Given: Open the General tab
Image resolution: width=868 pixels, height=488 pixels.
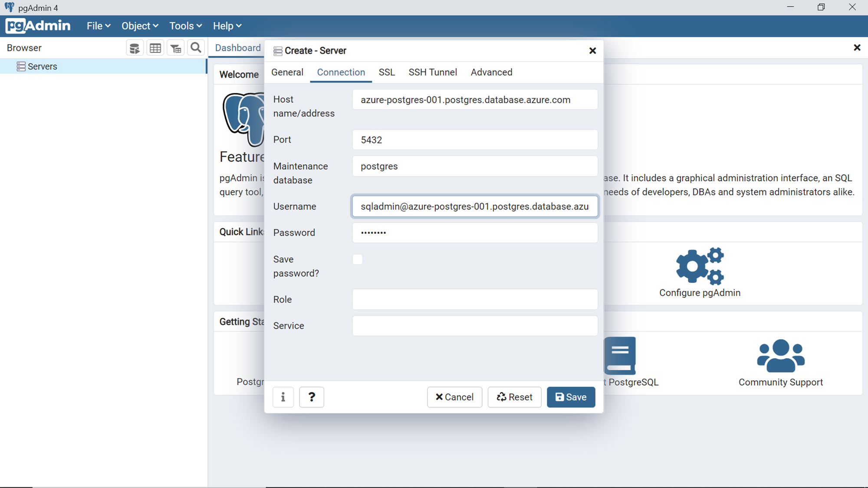Looking at the screenshot, I should pos(287,72).
